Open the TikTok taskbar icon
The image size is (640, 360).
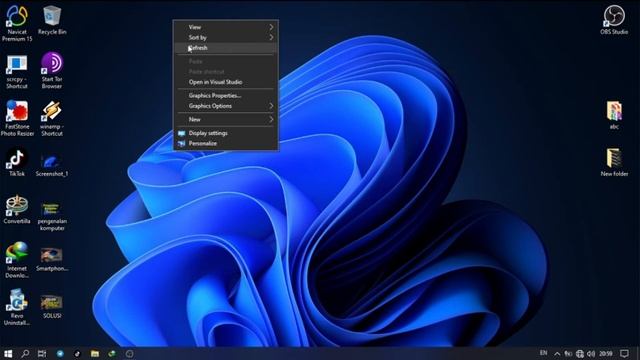click(77, 353)
